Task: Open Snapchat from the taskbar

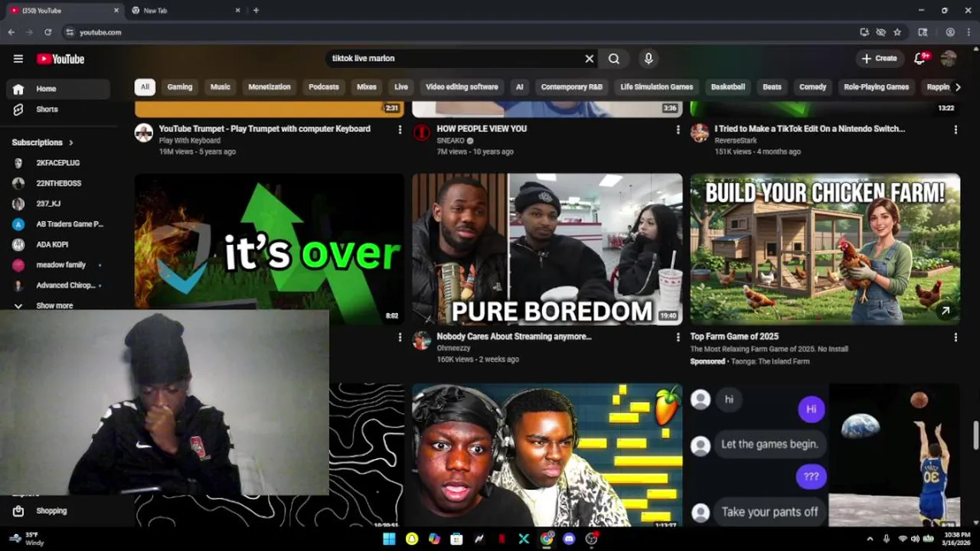Action: coord(412,539)
